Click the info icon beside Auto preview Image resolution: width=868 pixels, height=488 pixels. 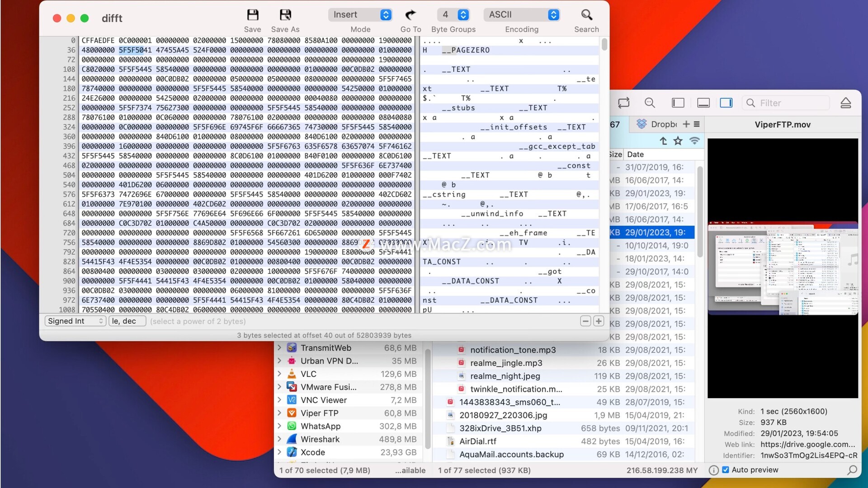coord(713,470)
